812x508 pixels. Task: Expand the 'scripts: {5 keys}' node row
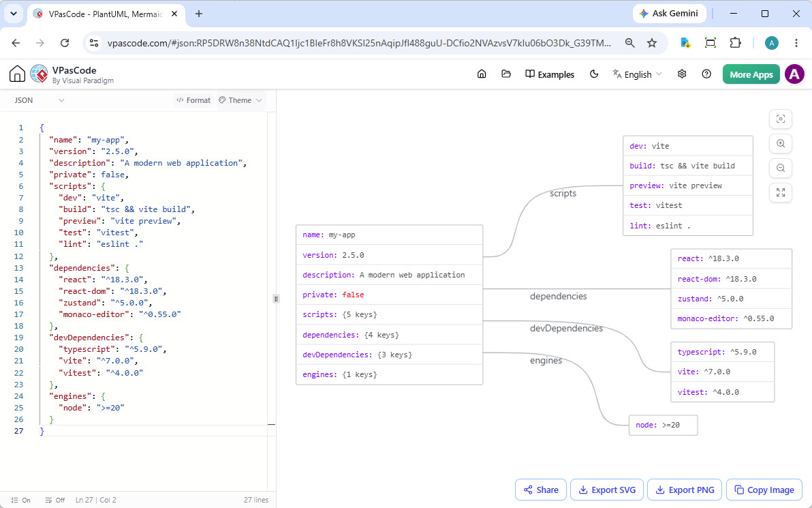pyautogui.click(x=390, y=314)
